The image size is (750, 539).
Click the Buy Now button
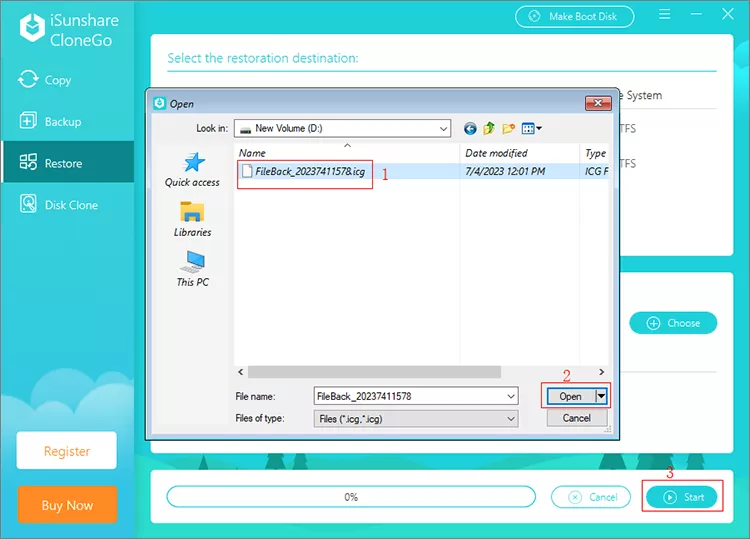pyautogui.click(x=67, y=505)
